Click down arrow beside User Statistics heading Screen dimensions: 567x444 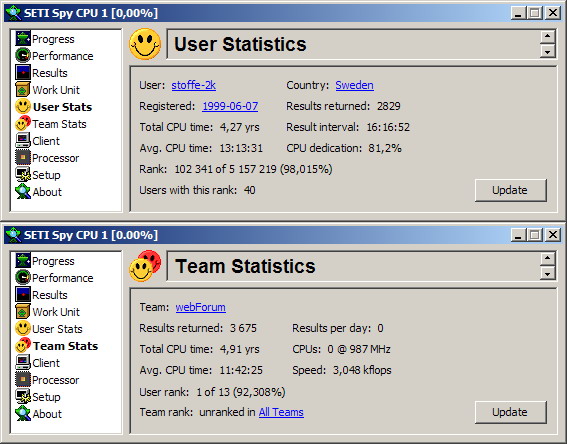click(x=547, y=51)
